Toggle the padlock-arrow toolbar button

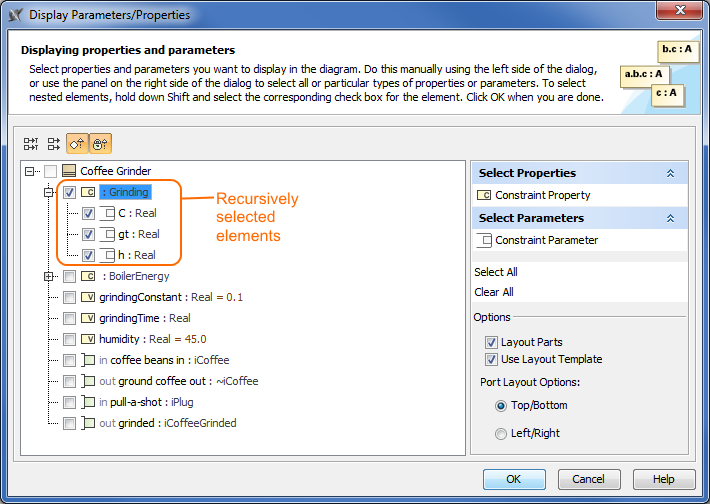[101, 144]
